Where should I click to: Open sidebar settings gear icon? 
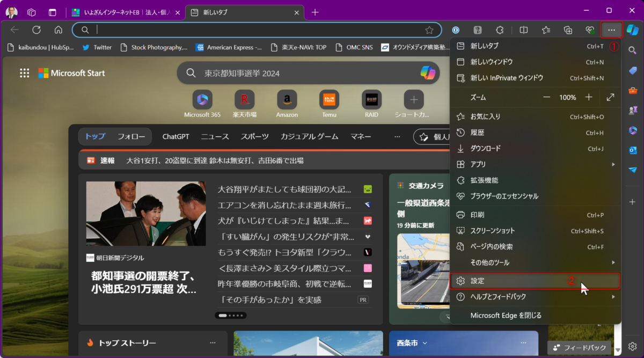(633, 347)
